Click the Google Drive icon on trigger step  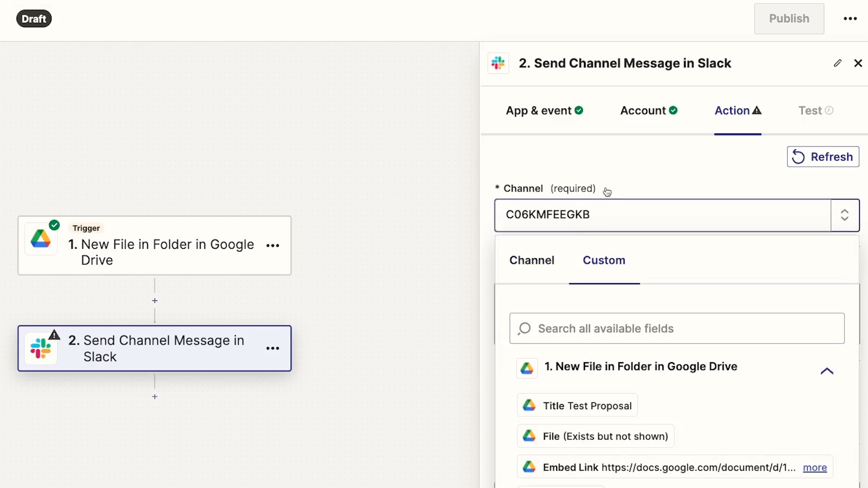(41, 239)
